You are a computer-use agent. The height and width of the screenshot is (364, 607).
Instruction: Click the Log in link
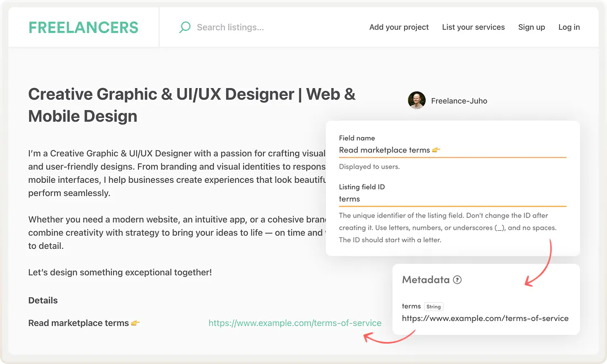pos(569,27)
